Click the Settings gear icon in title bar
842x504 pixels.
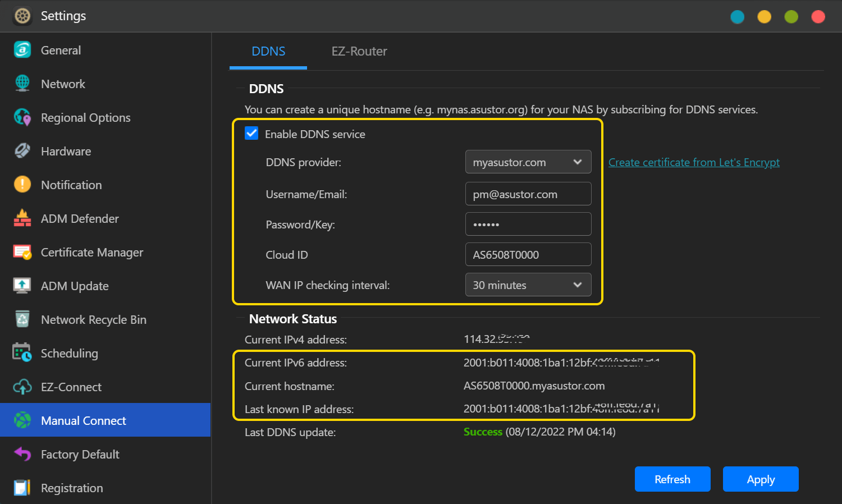pos(22,16)
